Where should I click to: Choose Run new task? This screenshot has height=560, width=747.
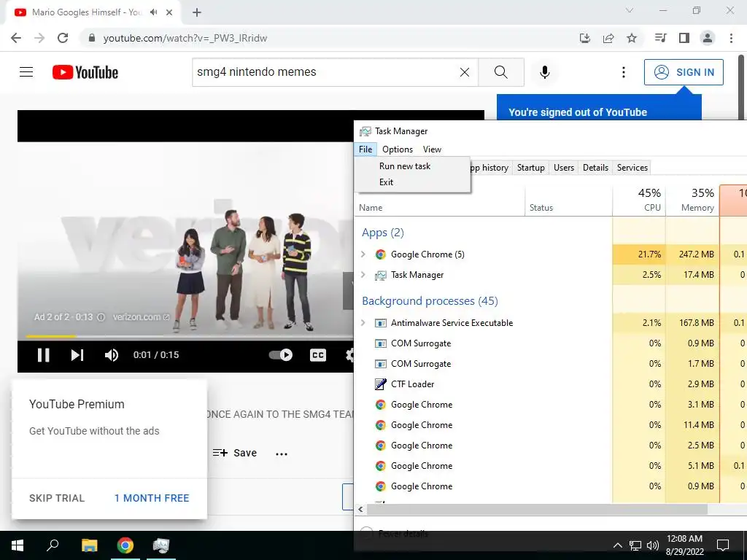pyautogui.click(x=413, y=166)
